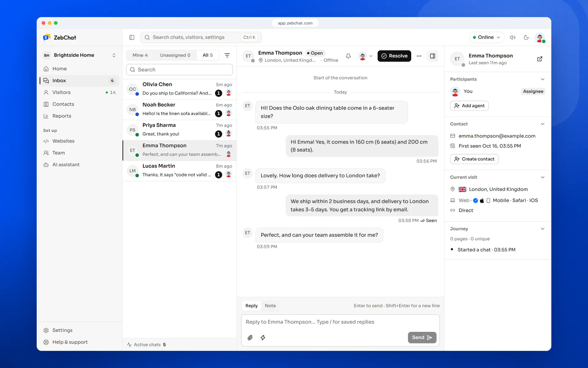Image resolution: width=588 pixels, height=368 pixels.
Task: Toggle the right details panel icon
Action: pyautogui.click(x=432, y=56)
